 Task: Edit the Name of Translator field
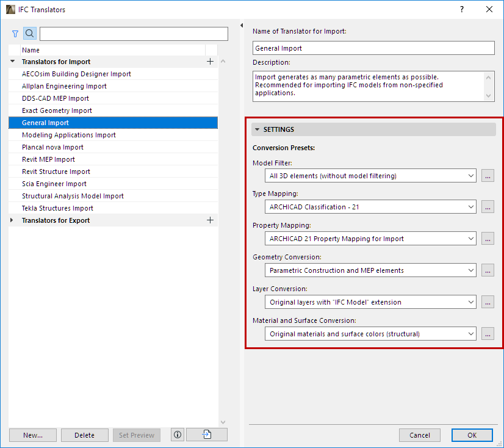pyautogui.click(x=373, y=48)
